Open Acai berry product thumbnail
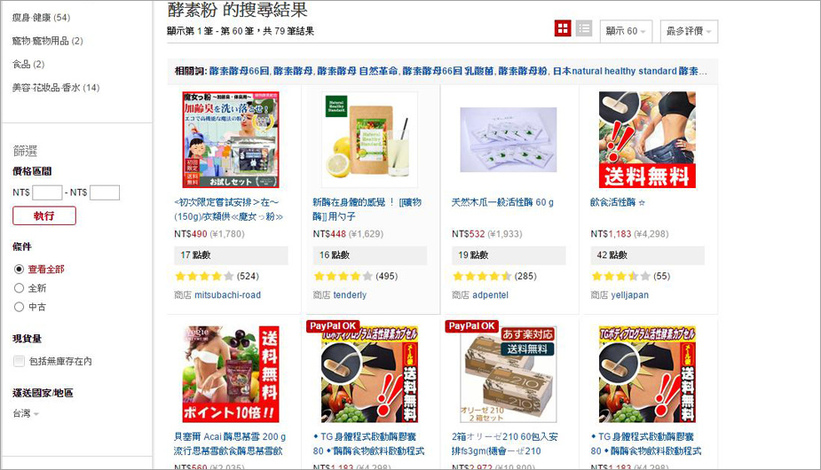 click(x=230, y=374)
